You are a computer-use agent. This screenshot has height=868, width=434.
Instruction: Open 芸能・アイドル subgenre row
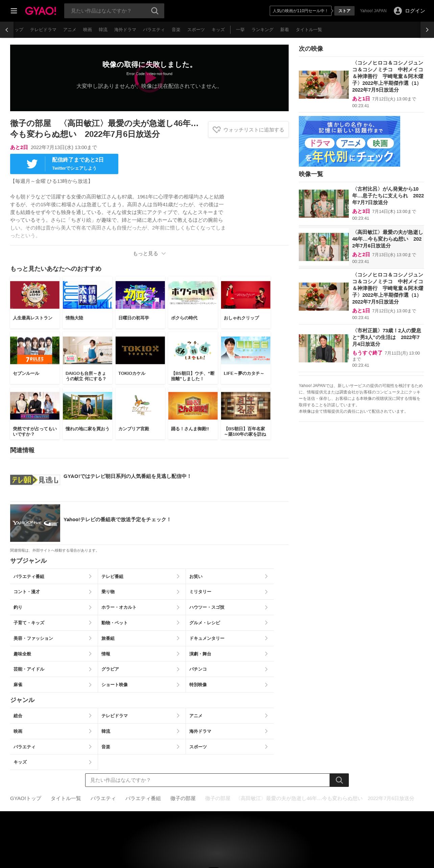click(54, 669)
